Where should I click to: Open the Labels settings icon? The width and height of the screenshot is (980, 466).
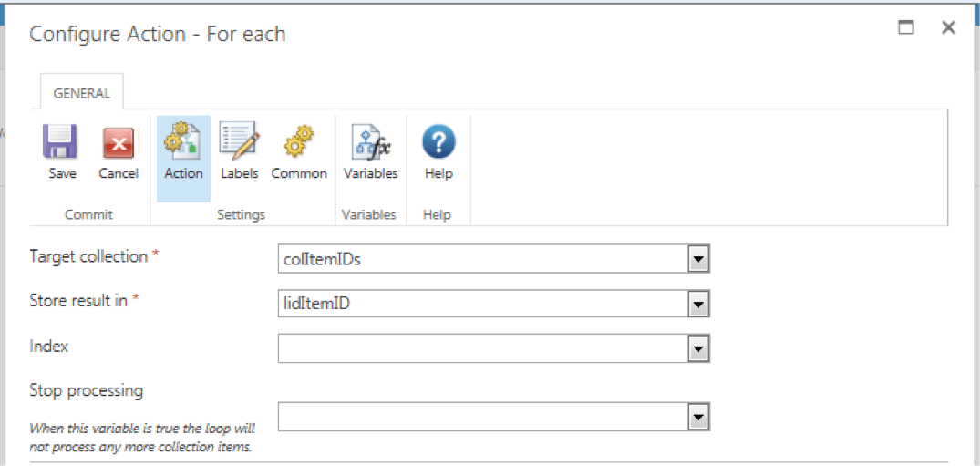240,139
